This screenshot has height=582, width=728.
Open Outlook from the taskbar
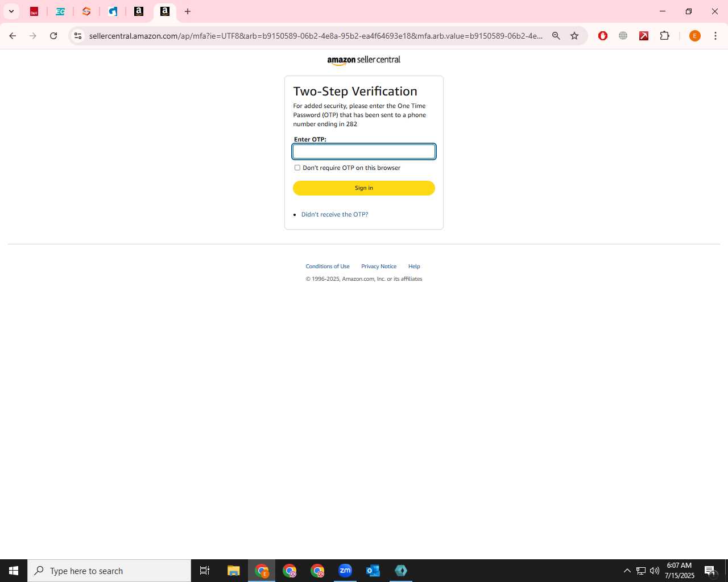click(x=373, y=571)
